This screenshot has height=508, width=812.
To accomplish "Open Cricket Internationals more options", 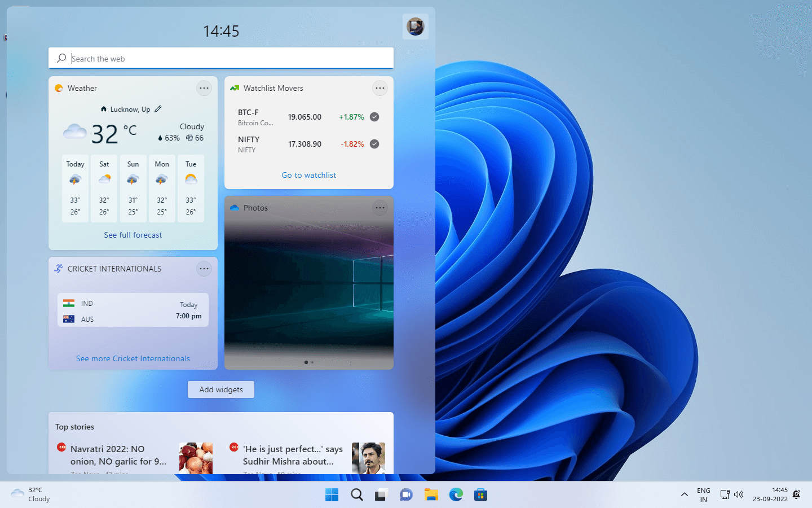I will pos(204,269).
